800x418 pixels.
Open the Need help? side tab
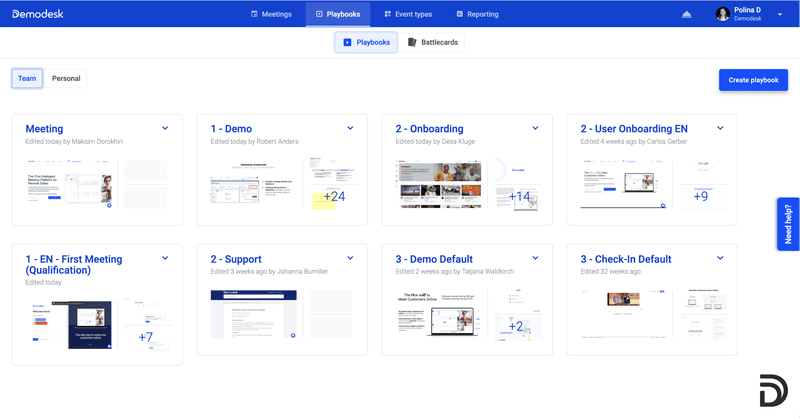788,224
